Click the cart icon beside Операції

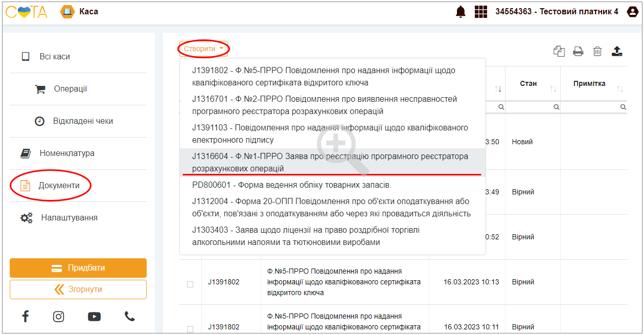(40, 89)
